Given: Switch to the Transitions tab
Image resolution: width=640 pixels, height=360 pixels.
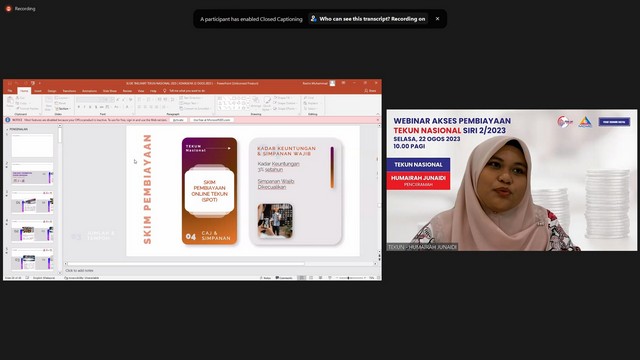Looking at the screenshot, I should tap(69, 91).
